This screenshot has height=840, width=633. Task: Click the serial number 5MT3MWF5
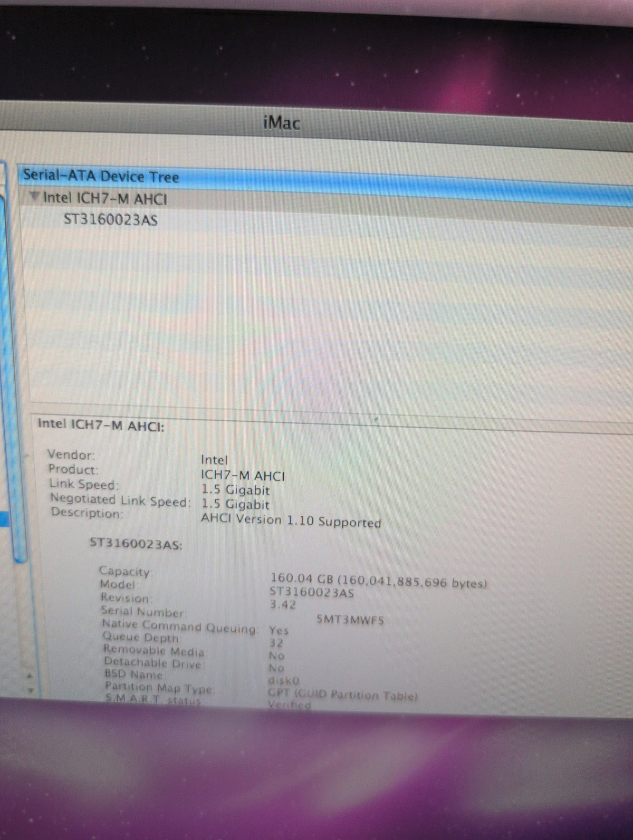click(350, 620)
